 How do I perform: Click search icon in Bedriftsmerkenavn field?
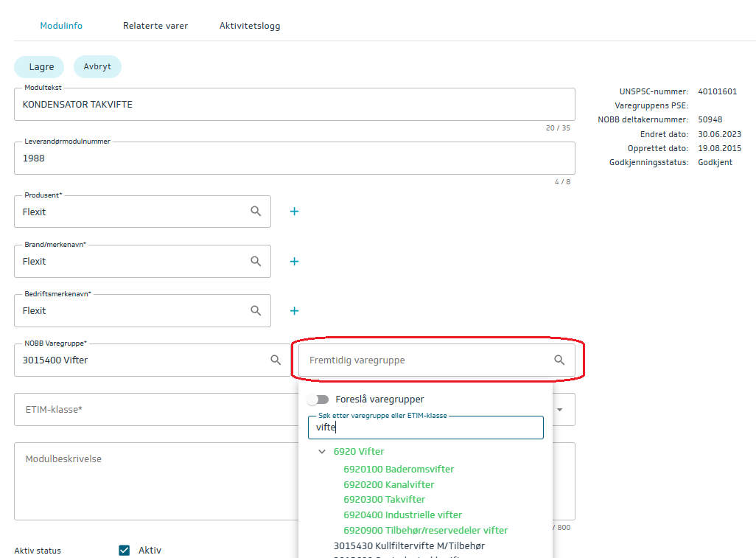point(256,310)
